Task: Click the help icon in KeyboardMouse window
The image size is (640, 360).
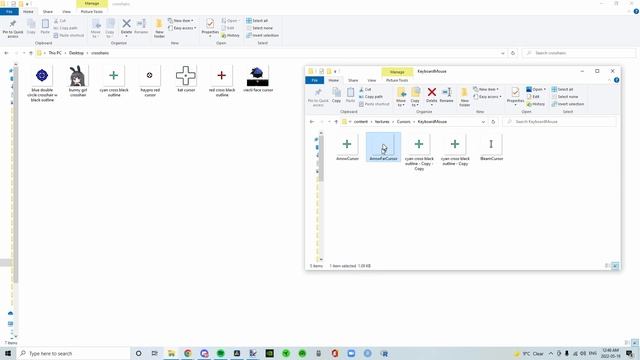Action: 616,80
